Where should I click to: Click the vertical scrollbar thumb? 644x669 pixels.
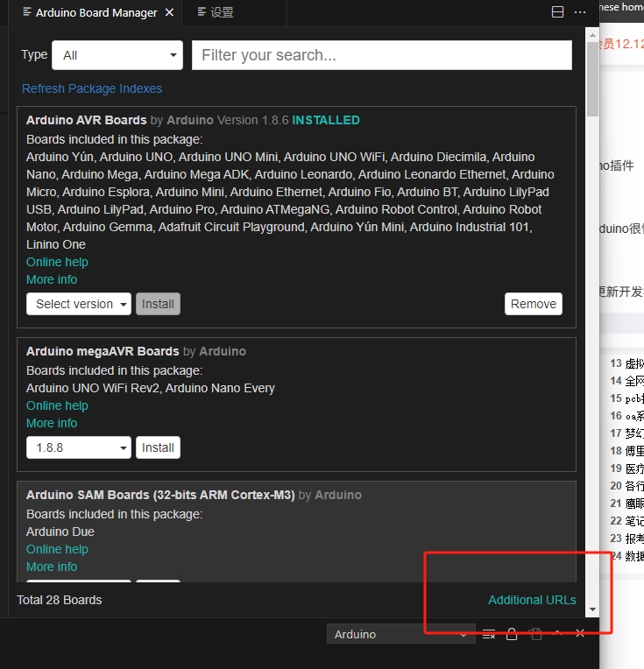[x=592, y=80]
